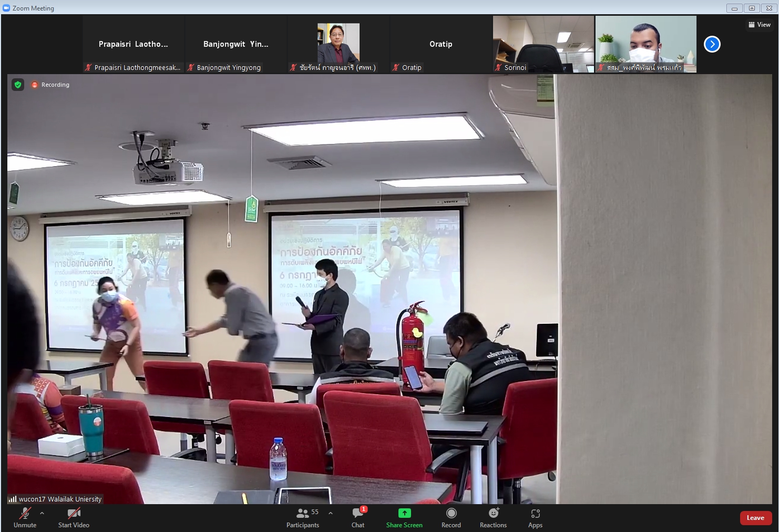The height and width of the screenshot is (532, 779).
Task: Click the green Share Screen icon
Action: pos(404,513)
